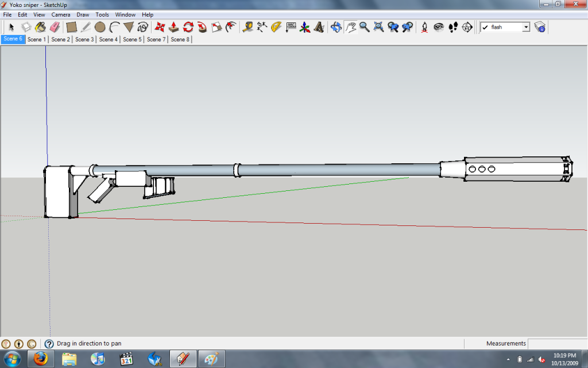Pick the Orbit camera tool
The width and height of the screenshot is (588, 368).
coord(336,27)
